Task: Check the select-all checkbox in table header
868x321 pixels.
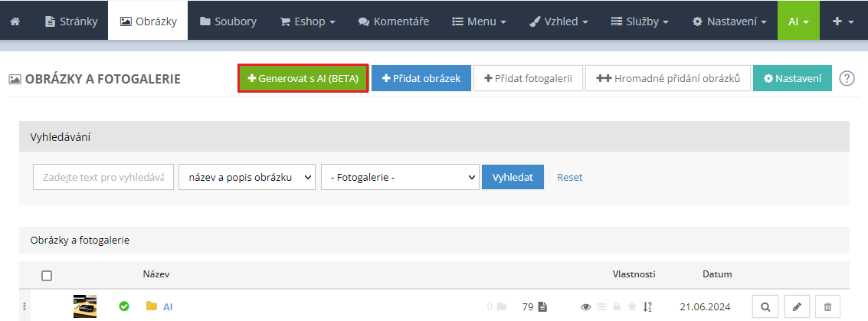Action: pyautogui.click(x=47, y=276)
